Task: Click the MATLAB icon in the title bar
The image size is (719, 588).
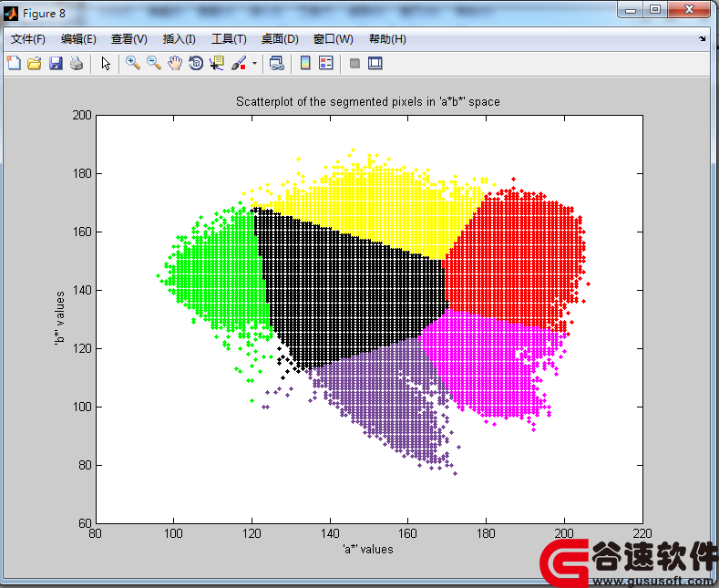Action: click(x=11, y=14)
